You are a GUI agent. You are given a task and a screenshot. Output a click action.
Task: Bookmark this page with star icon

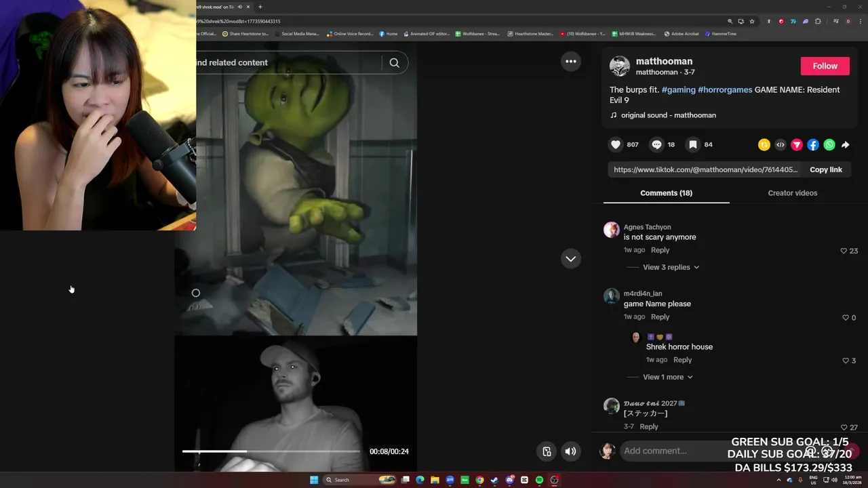[751, 21]
